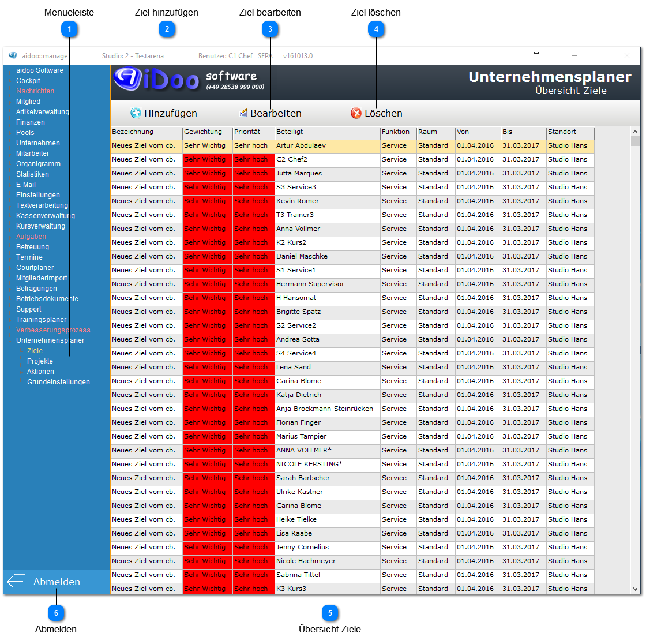646x644 pixels.
Task: Open the Aktionen submenu item
Action: 40,372
